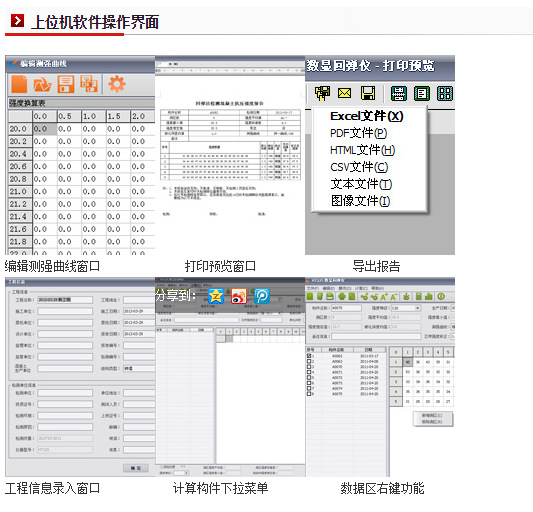Open the export dropdown with hand-on-grid icon
This screenshot has width=533, height=512.
322,93
